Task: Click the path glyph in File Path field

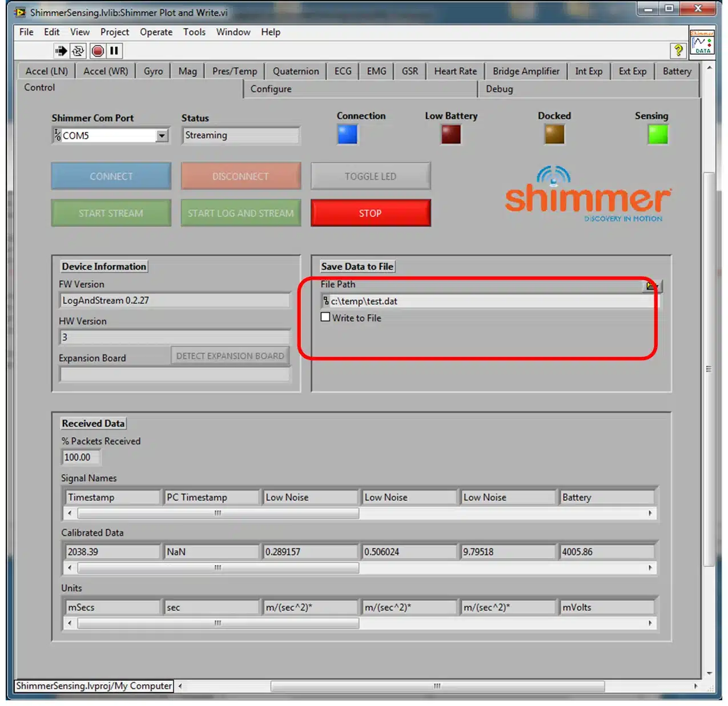Action: tap(325, 301)
